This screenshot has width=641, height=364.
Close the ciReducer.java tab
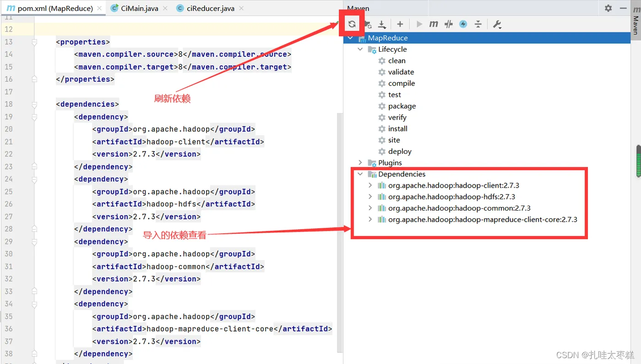(241, 9)
